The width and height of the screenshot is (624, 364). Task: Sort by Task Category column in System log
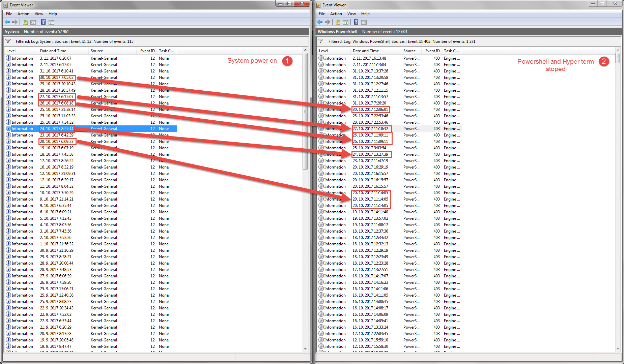point(167,51)
